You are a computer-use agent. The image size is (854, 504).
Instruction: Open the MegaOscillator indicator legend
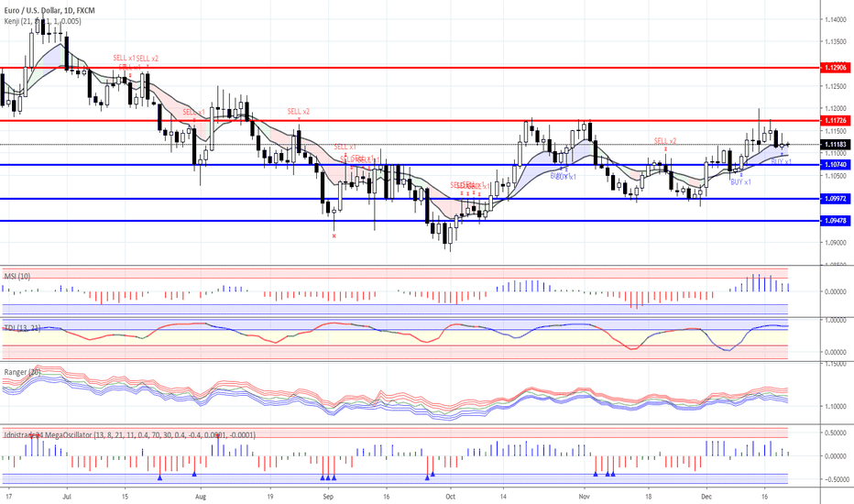click(x=128, y=434)
